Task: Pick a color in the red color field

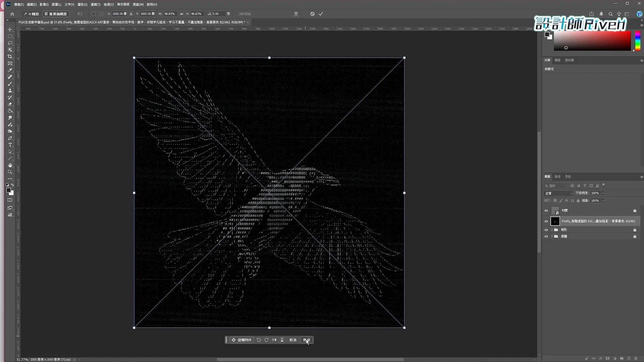Action: (592, 41)
